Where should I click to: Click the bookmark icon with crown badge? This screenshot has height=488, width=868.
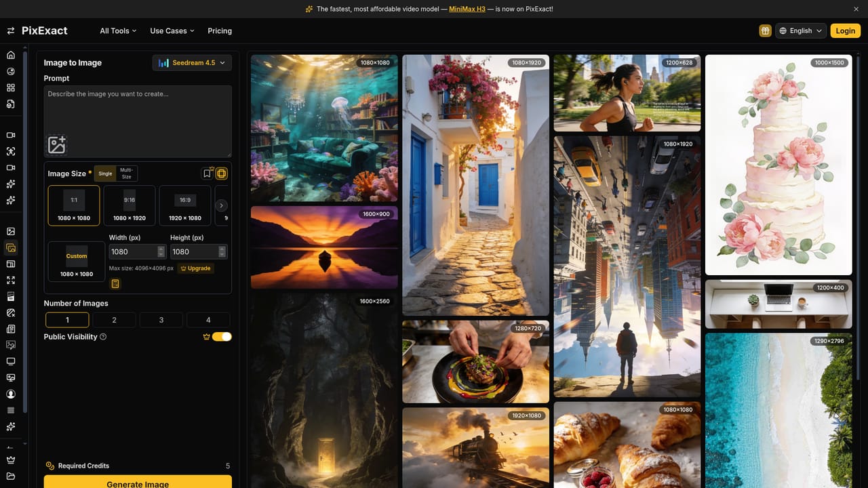pyautogui.click(x=208, y=174)
